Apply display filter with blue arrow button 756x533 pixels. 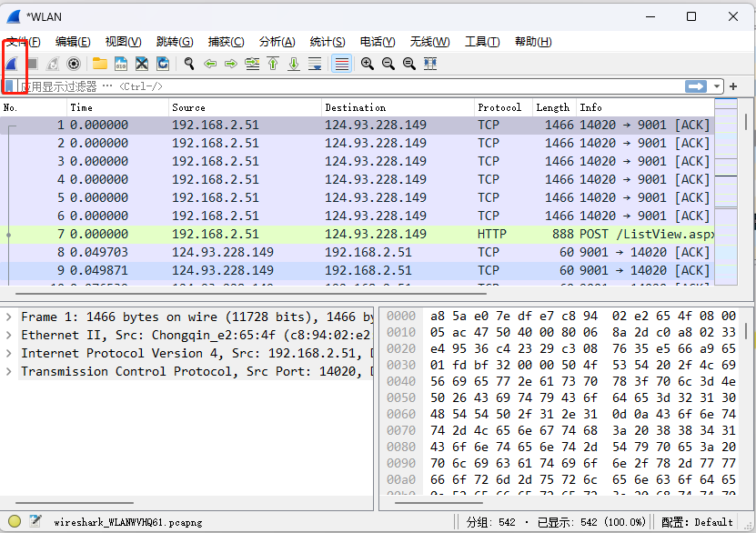point(696,86)
